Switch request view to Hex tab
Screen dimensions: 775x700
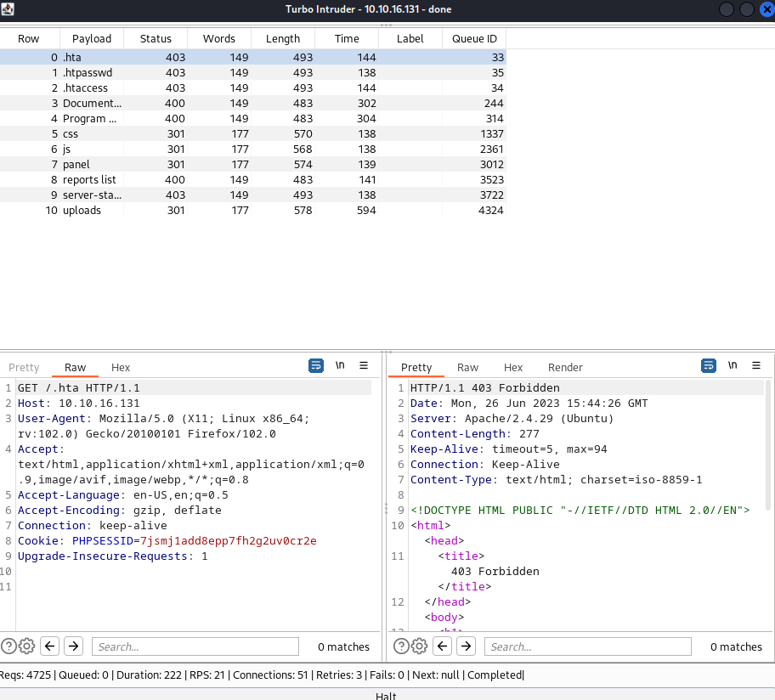(121, 368)
